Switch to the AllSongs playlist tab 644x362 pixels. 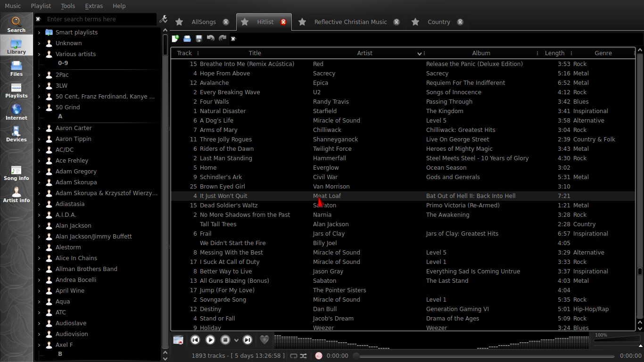pos(204,22)
